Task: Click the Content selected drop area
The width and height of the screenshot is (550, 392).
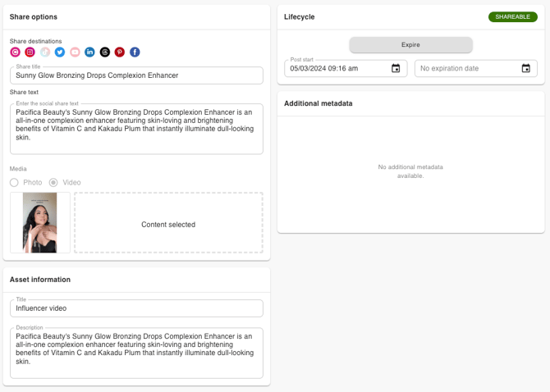Action: tap(168, 224)
